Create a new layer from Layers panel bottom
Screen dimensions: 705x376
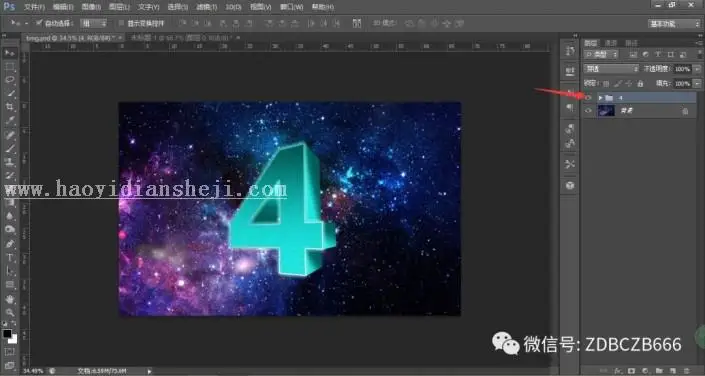point(673,371)
